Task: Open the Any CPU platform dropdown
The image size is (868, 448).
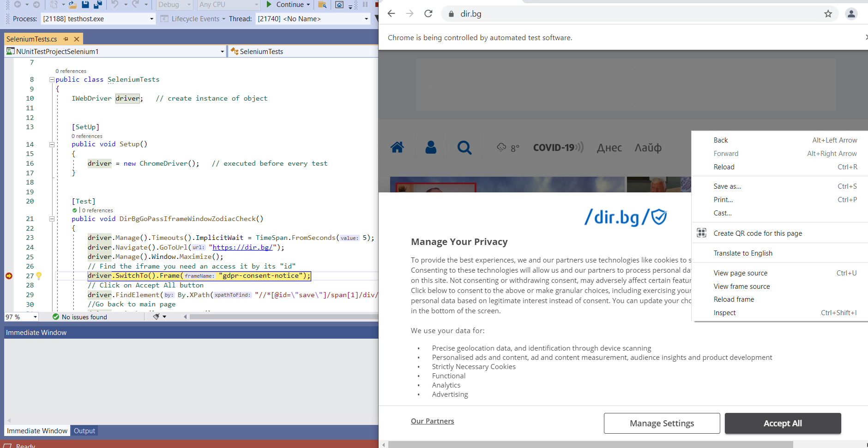Action: pyautogui.click(x=229, y=5)
